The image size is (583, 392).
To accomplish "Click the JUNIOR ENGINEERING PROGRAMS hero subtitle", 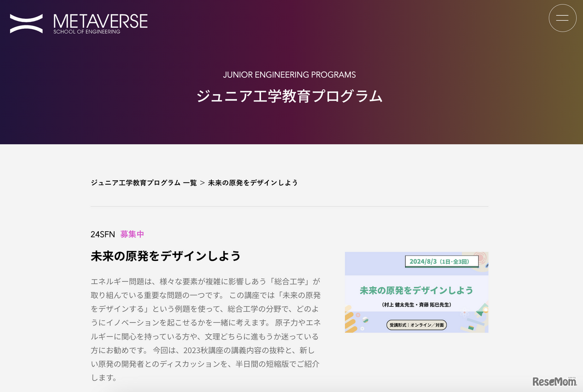I will (x=289, y=75).
